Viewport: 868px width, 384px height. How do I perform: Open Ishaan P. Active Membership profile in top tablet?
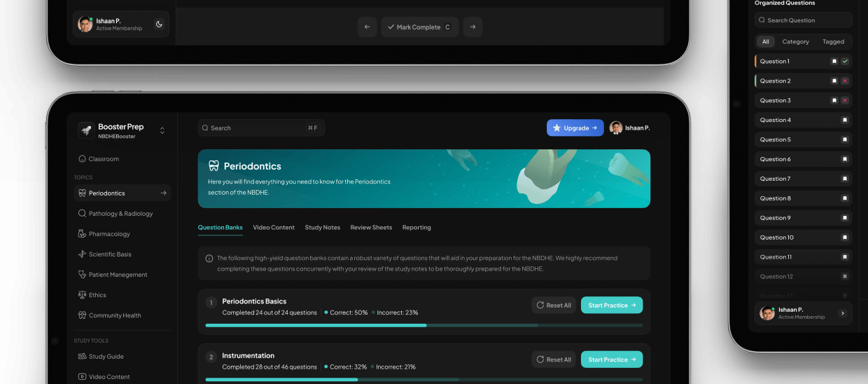[121, 25]
